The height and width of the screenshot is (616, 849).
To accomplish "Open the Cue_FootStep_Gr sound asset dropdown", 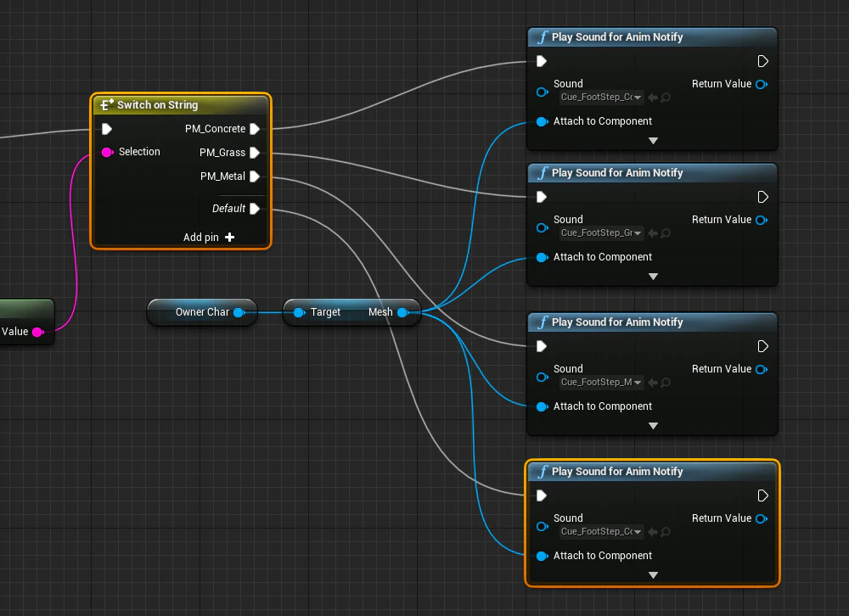I will (x=601, y=233).
